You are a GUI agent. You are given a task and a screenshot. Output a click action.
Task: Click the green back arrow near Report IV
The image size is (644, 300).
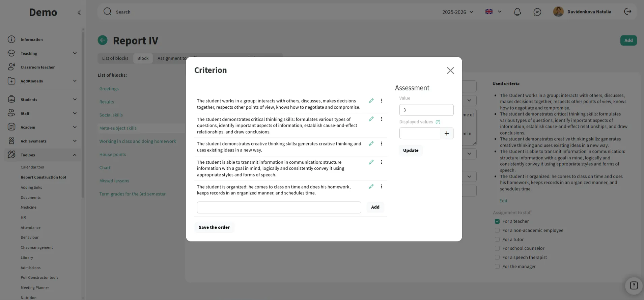103,40
